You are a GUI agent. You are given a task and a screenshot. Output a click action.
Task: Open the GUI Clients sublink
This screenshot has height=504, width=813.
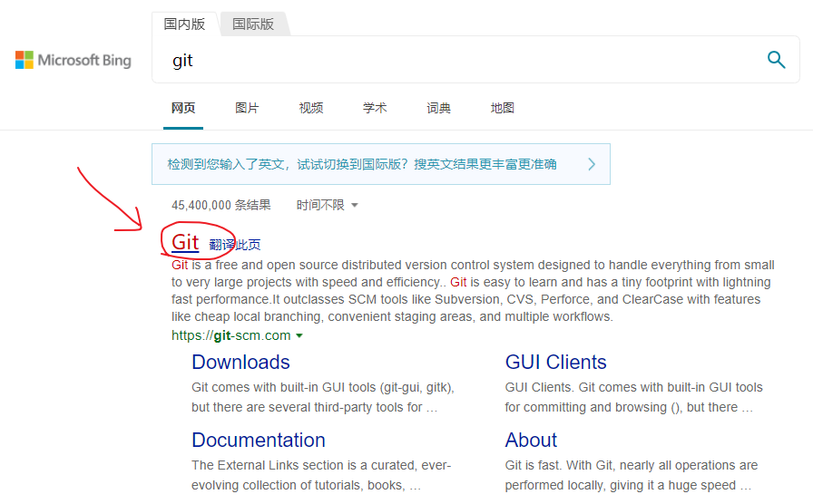tap(556, 362)
